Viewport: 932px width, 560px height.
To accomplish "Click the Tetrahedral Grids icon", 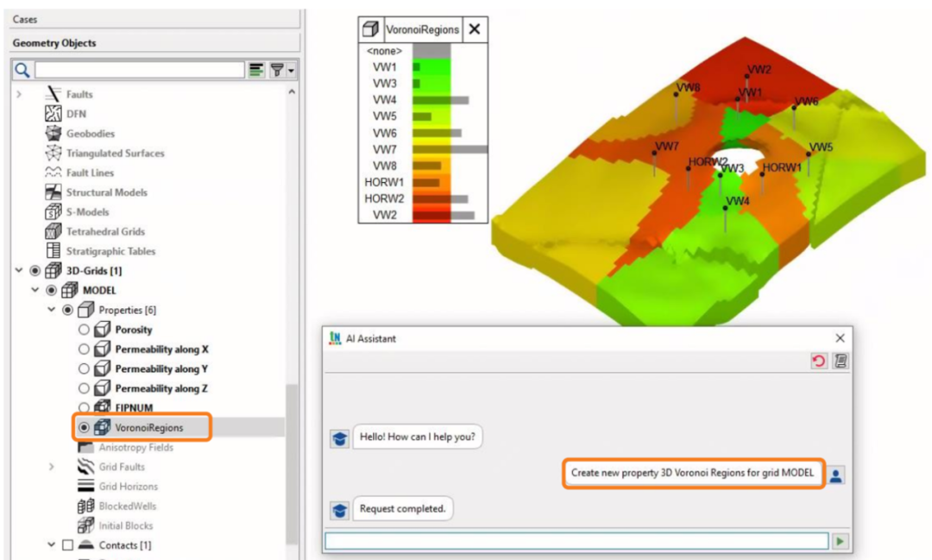I will pyautogui.click(x=53, y=231).
